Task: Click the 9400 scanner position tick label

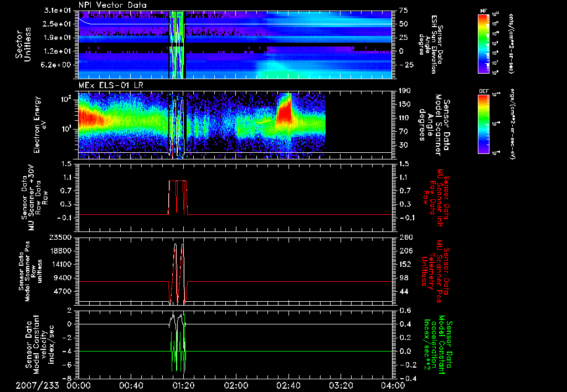Action: (x=64, y=278)
